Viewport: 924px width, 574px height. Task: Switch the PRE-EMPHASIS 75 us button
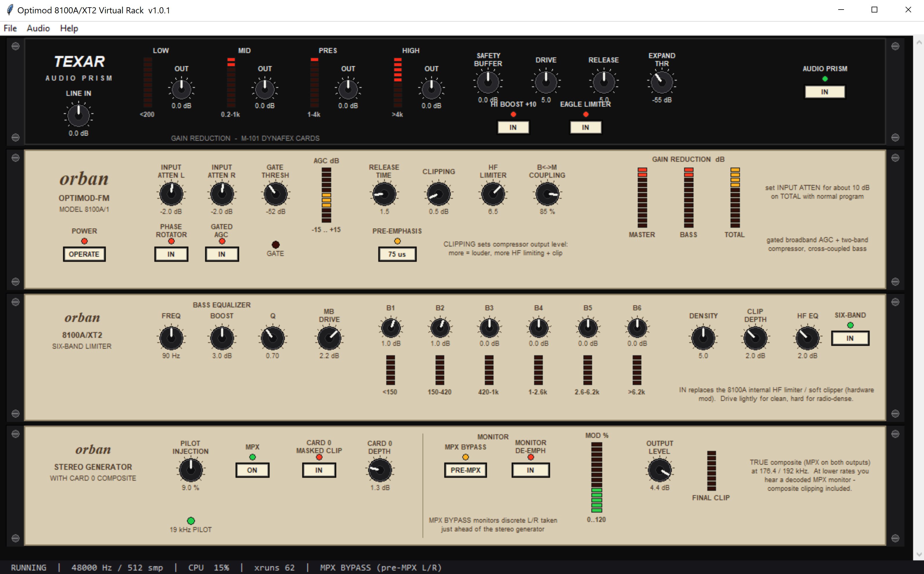pos(397,254)
